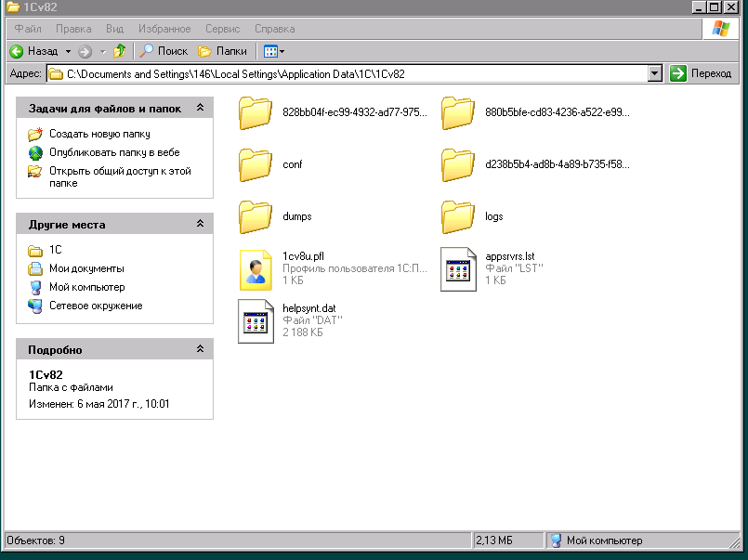The width and height of the screenshot is (748, 560).
Task: Click the Search toolbar button
Action: pos(164,51)
